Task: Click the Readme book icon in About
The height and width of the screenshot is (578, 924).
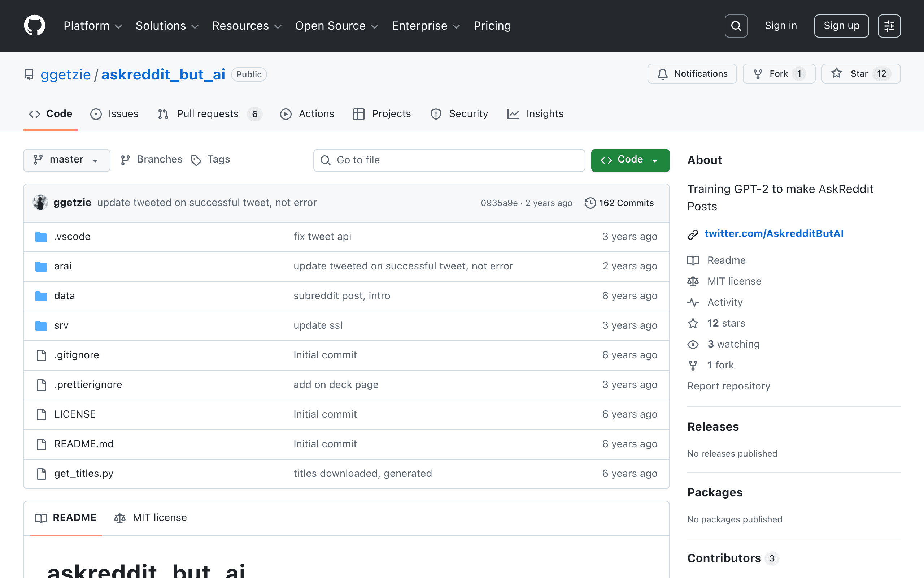Action: tap(693, 261)
